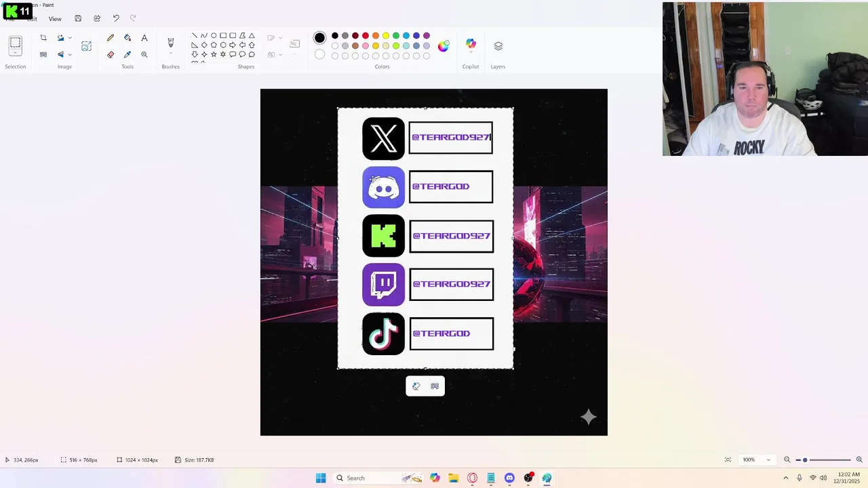Open File Explorer from the taskbar
Screen dimensions: 868x488
pos(454,478)
